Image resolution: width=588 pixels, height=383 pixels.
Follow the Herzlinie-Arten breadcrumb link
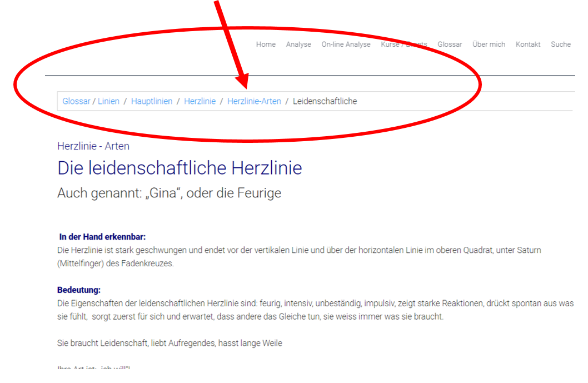tap(254, 101)
